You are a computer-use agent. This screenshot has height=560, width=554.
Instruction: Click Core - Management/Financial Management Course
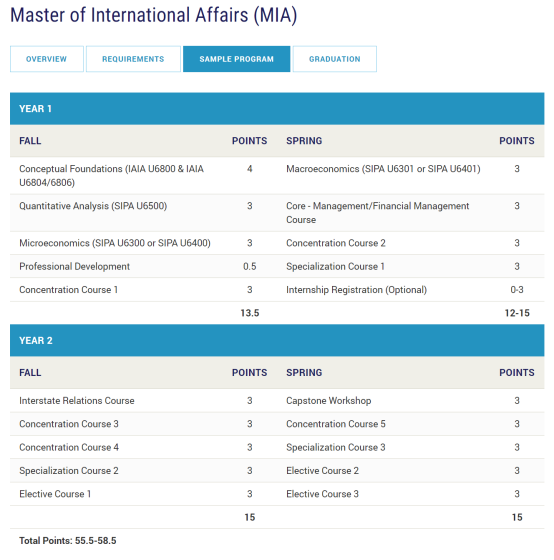(x=378, y=213)
